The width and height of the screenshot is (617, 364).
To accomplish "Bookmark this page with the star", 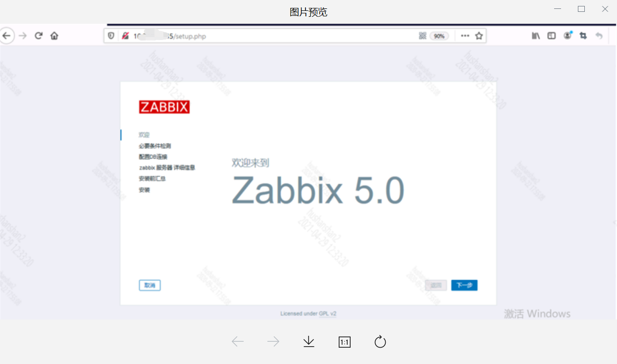I will pyautogui.click(x=479, y=36).
